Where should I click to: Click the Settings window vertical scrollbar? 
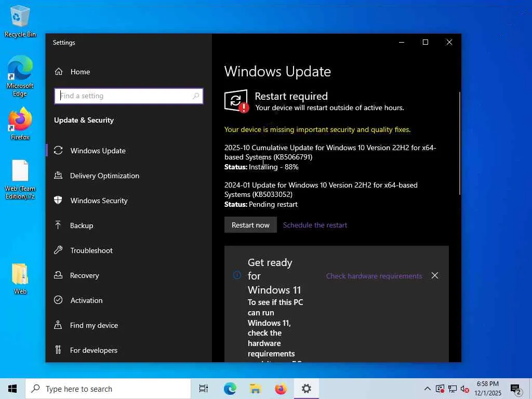click(460, 143)
